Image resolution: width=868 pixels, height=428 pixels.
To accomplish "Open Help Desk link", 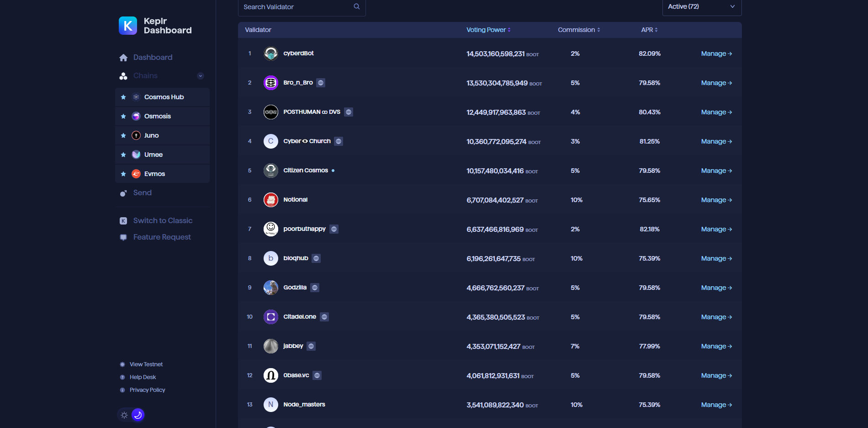I will [x=143, y=377].
